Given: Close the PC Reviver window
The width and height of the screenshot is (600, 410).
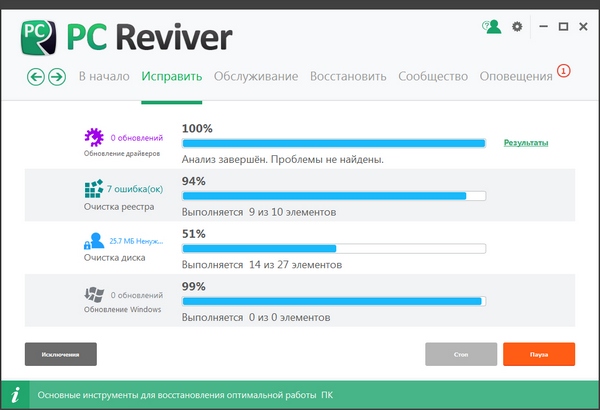Looking at the screenshot, I should tap(583, 26).
